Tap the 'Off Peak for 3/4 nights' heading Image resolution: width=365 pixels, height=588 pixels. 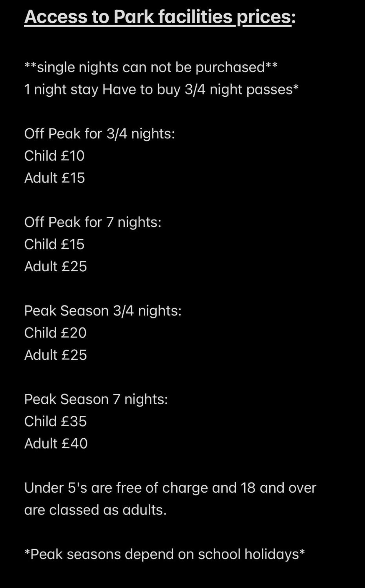(99, 134)
